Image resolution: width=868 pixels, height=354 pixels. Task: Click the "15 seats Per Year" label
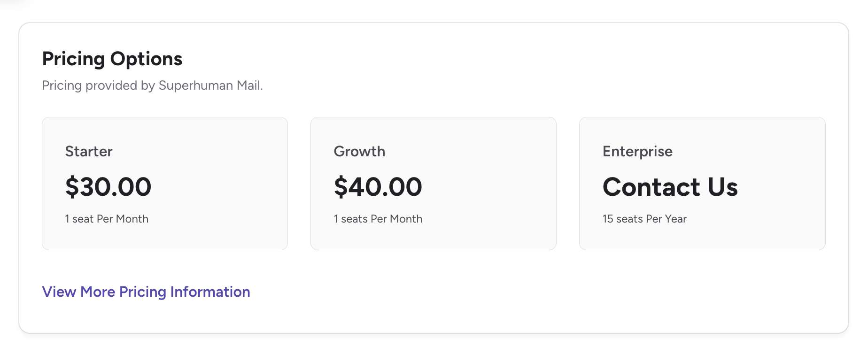[644, 219]
